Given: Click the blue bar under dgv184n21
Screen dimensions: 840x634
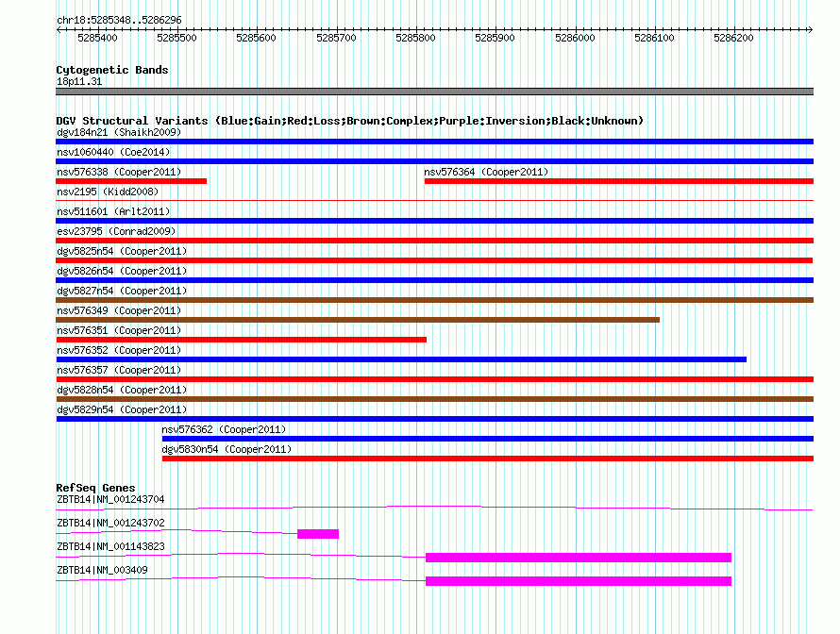Looking at the screenshot, I should click(434, 142).
